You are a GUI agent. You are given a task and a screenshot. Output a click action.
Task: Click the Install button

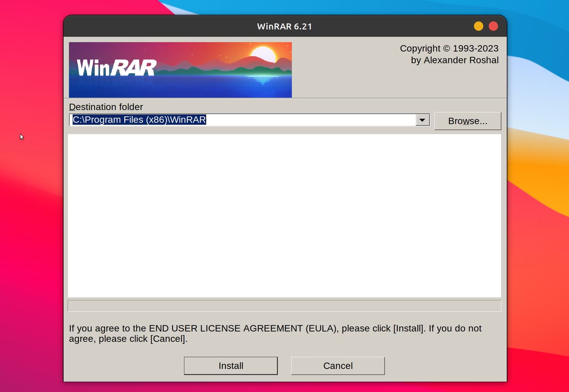pyautogui.click(x=231, y=366)
